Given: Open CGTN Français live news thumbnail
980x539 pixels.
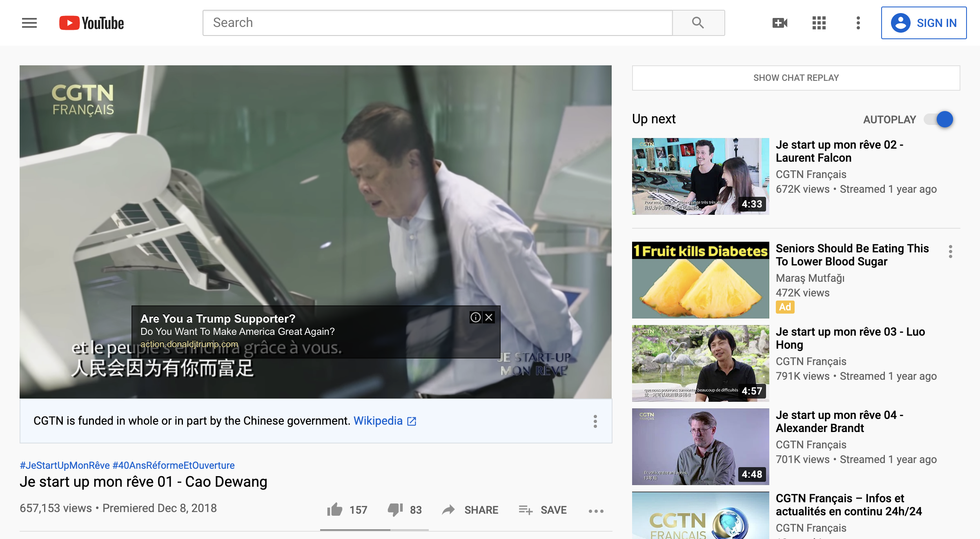Looking at the screenshot, I should [700, 515].
